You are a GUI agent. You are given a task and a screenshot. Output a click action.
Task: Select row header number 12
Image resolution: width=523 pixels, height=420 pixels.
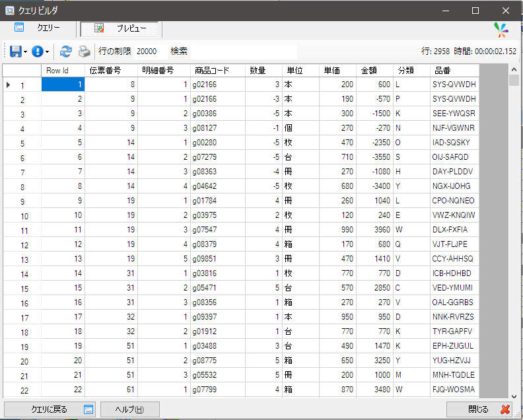22,244
